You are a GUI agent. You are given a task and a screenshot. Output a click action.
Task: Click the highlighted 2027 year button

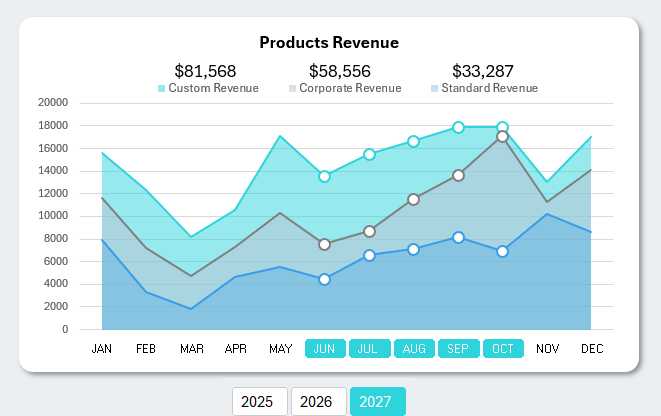click(377, 402)
